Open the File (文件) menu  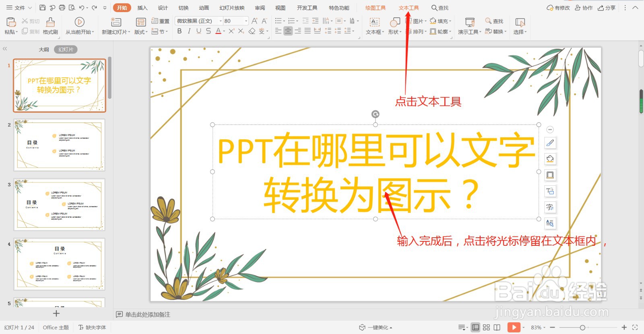point(19,8)
